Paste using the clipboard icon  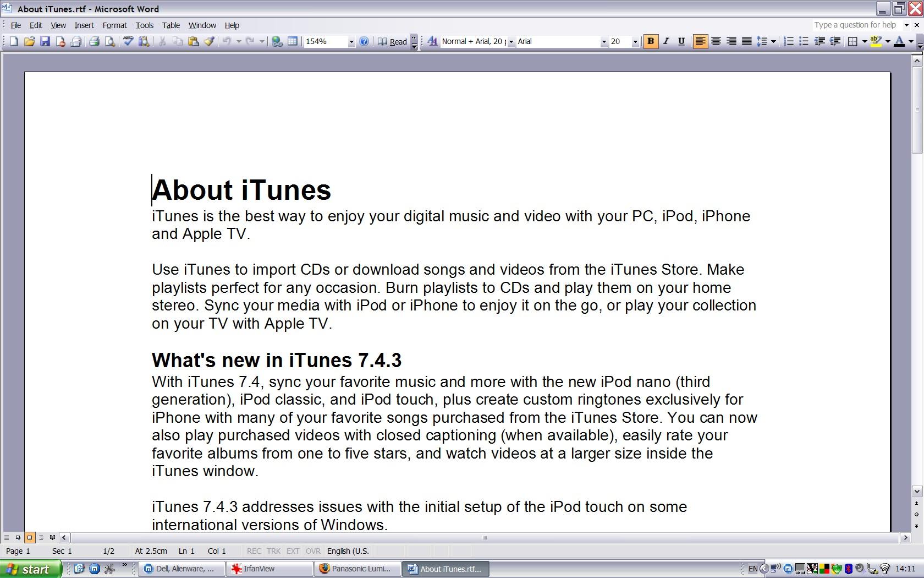click(x=193, y=41)
